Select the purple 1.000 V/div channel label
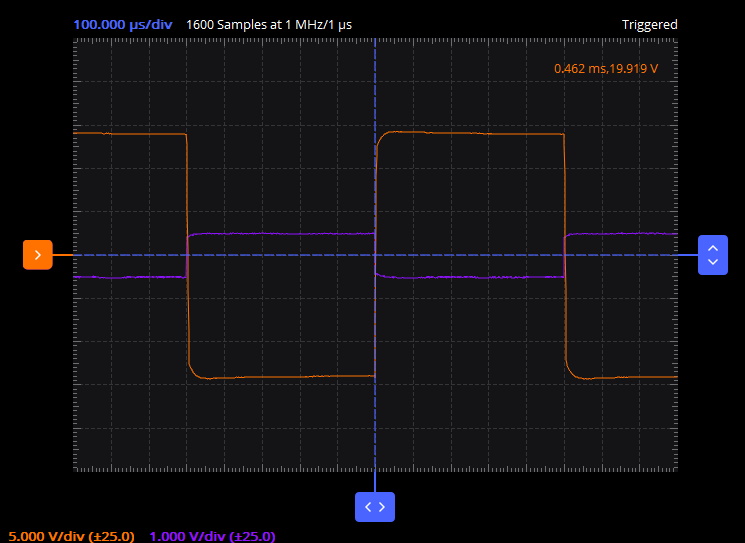This screenshot has width=745, height=543. [212, 536]
